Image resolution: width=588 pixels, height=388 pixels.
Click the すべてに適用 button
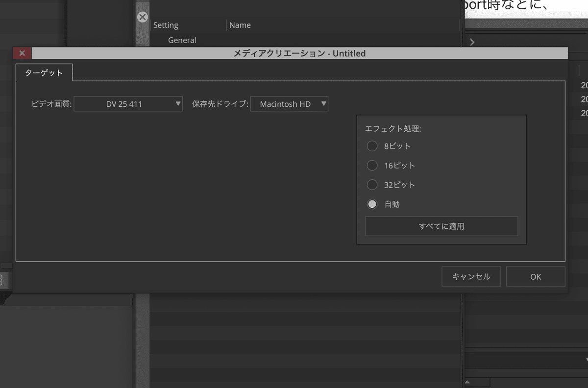441,226
